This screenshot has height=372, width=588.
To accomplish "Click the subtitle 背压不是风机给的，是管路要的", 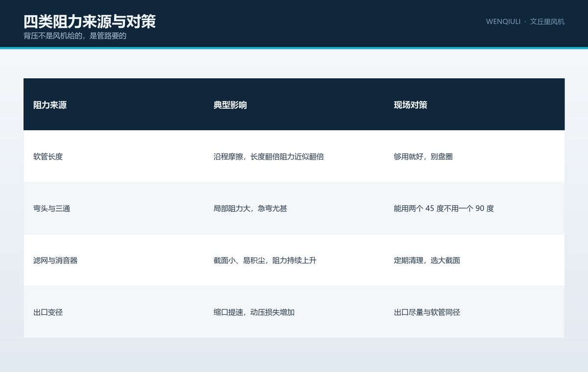I will (75, 36).
